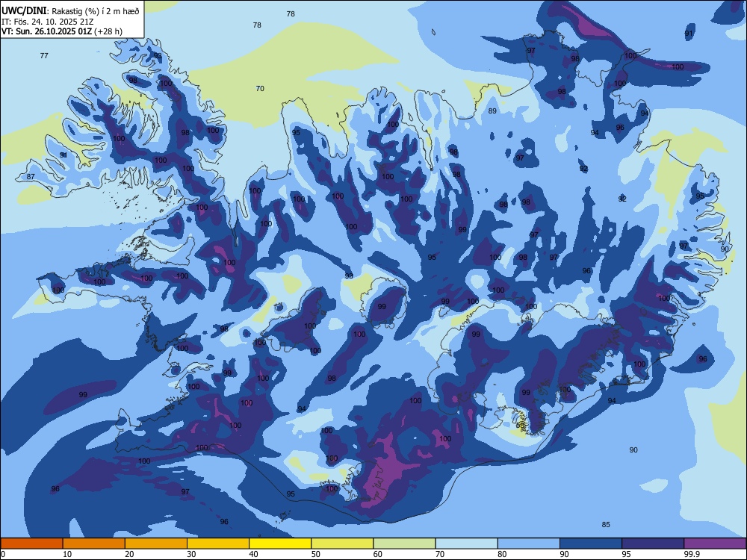This screenshot has width=747, height=560.
Task: Click the '60' legend scale label
Action: point(378,554)
